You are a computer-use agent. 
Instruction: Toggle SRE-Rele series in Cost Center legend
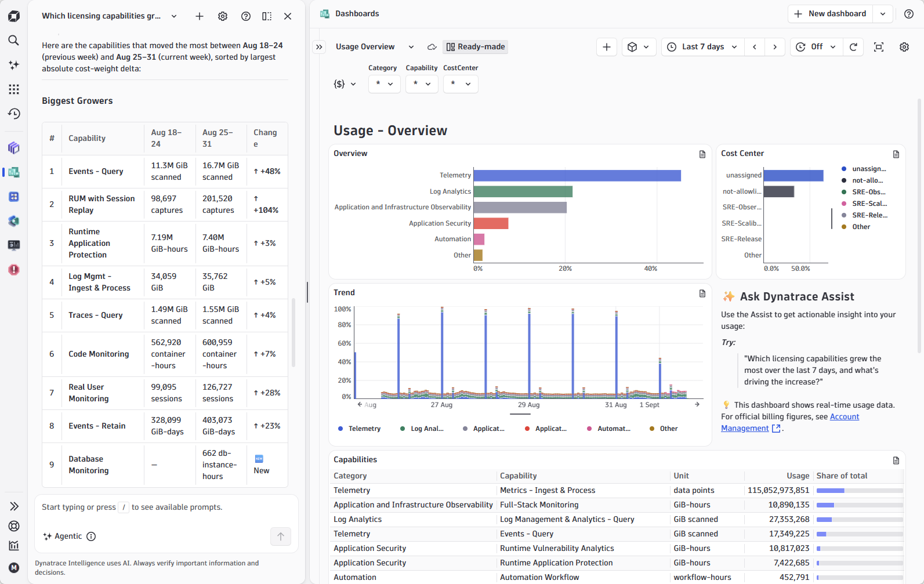tap(864, 215)
